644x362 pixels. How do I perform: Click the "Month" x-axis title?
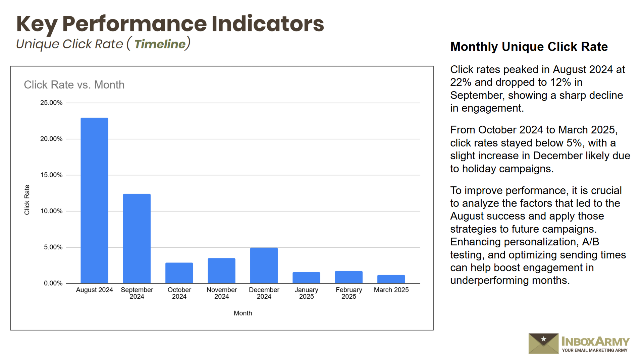(243, 313)
